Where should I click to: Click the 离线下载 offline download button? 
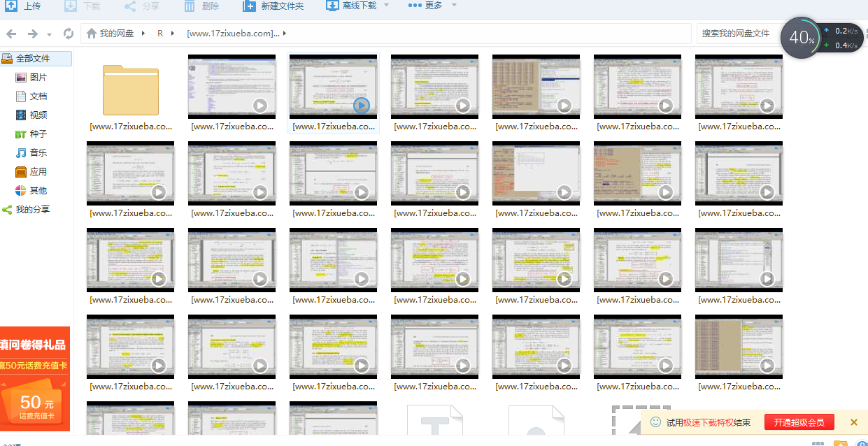click(x=351, y=6)
